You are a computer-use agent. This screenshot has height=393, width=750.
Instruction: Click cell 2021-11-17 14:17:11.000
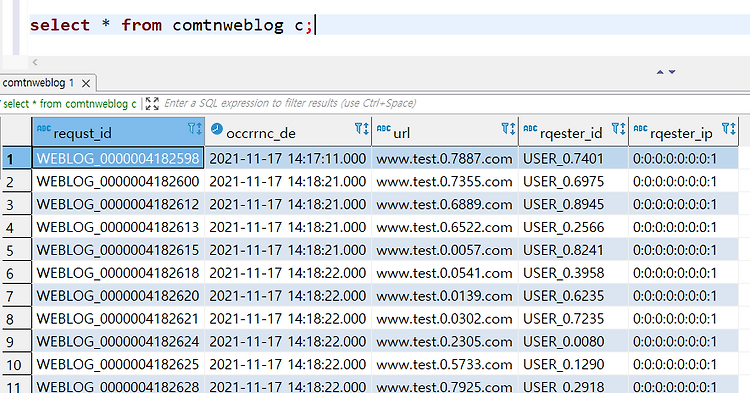[x=288, y=158]
